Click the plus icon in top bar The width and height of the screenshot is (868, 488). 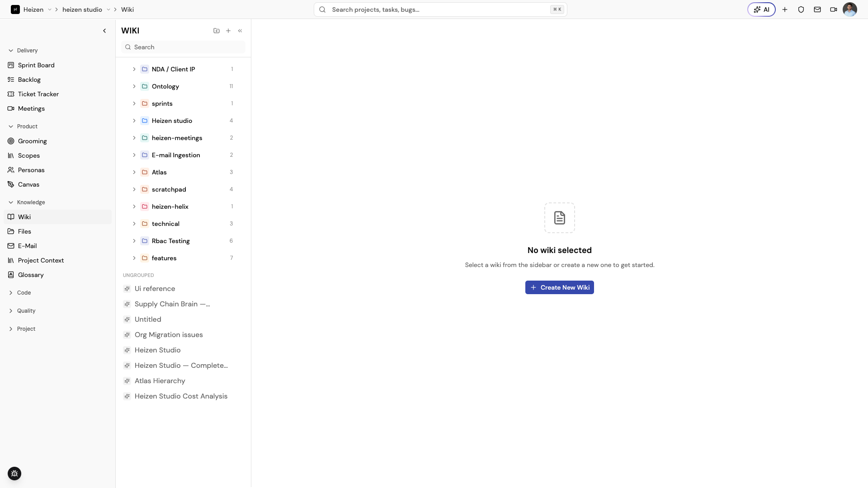[785, 9]
